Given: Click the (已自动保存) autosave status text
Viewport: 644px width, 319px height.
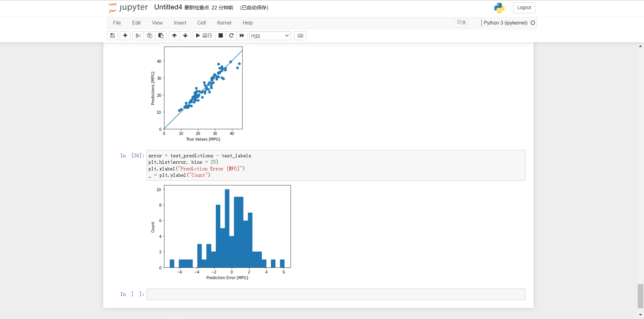Looking at the screenshot, I should [254, 8].
